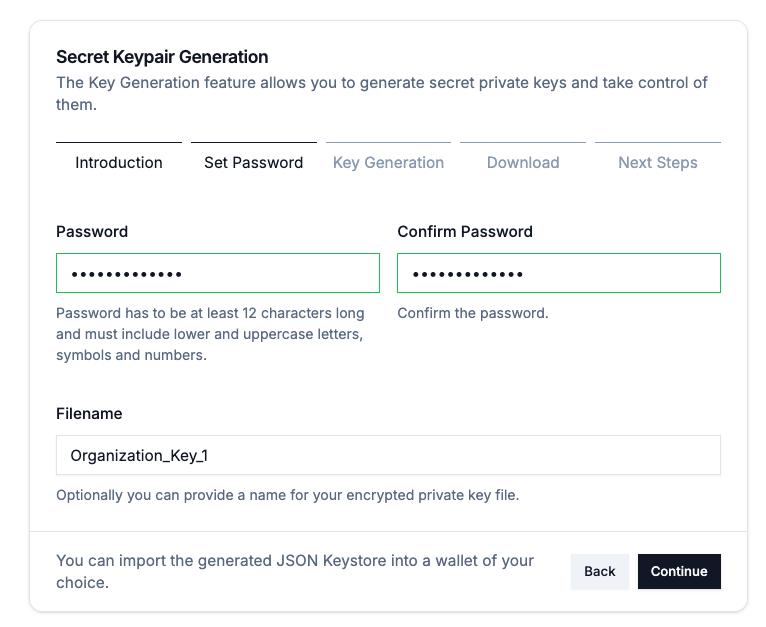Focus the Password input field
Screen dimensions: 766x627
point(217,273)
